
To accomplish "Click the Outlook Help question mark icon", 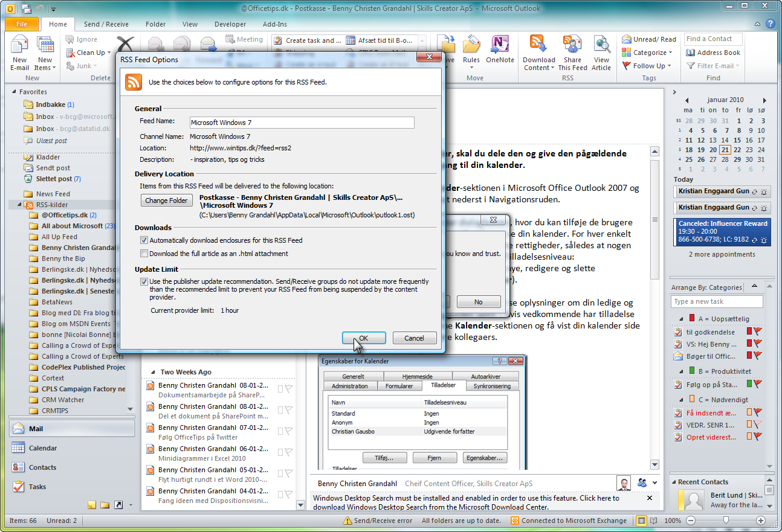I will [x=770, y=24].
